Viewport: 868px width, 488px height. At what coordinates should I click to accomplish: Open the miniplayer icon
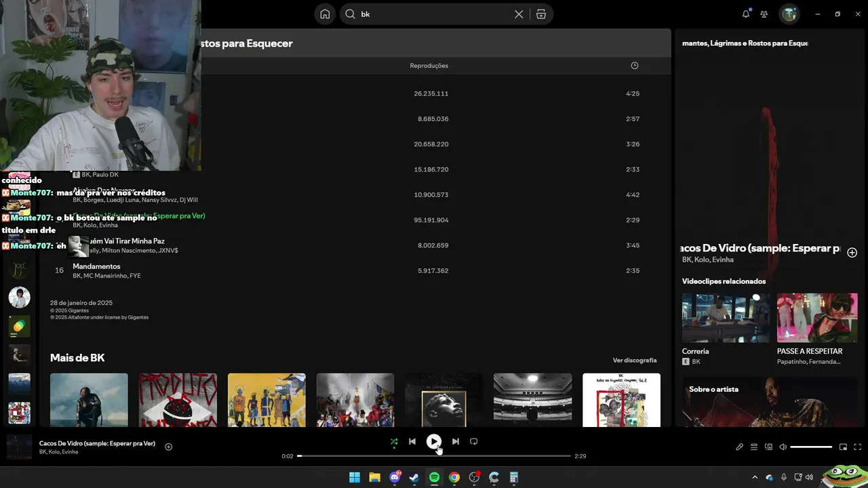843,447
